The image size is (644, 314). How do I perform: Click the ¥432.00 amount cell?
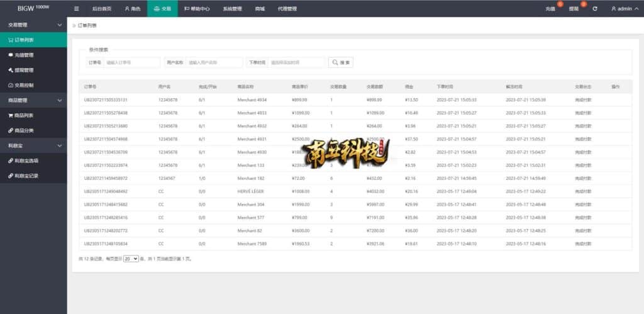(374, 178)
